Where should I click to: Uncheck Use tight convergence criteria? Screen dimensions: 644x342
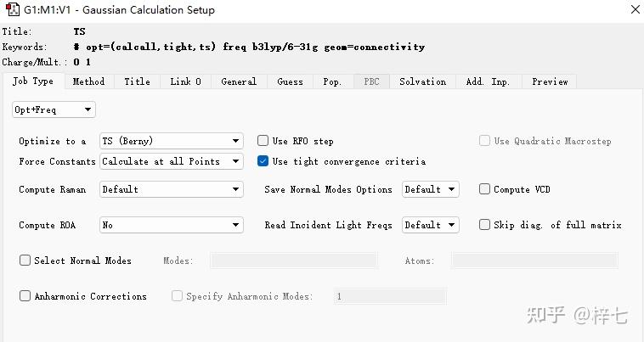263,161
